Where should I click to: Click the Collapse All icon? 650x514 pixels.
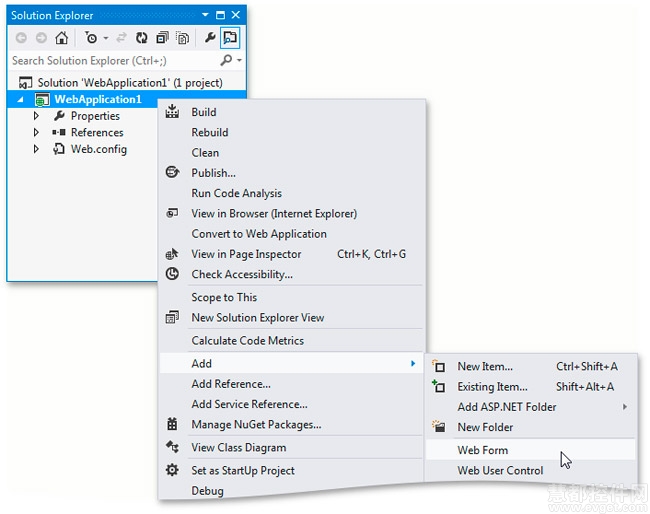(162, 38)
